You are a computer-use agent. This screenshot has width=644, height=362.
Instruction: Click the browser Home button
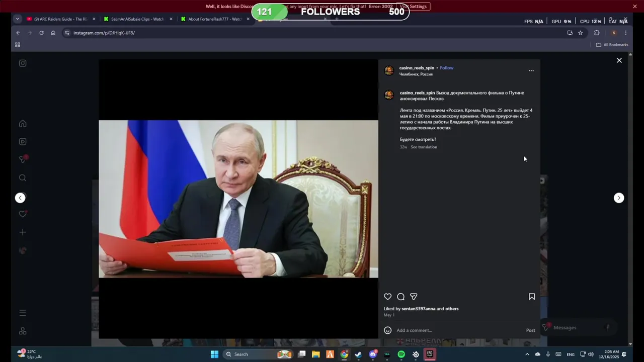53,33
